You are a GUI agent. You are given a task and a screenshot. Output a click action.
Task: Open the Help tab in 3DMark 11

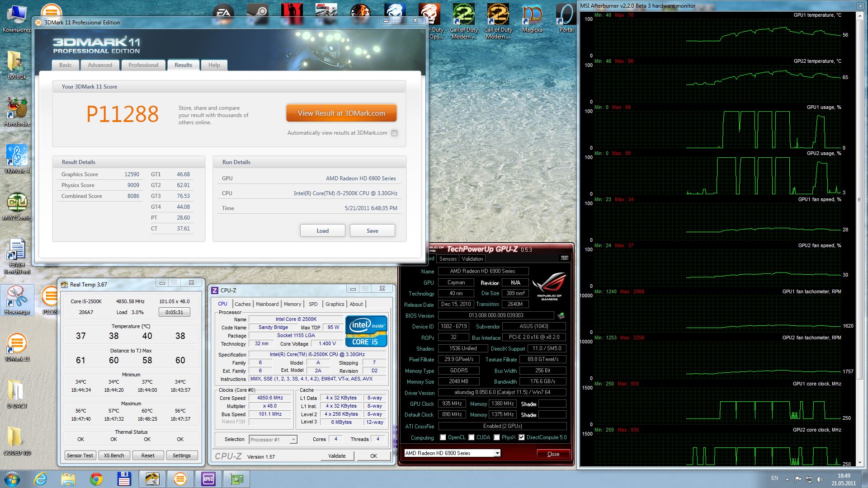click(x=214, y=65)
